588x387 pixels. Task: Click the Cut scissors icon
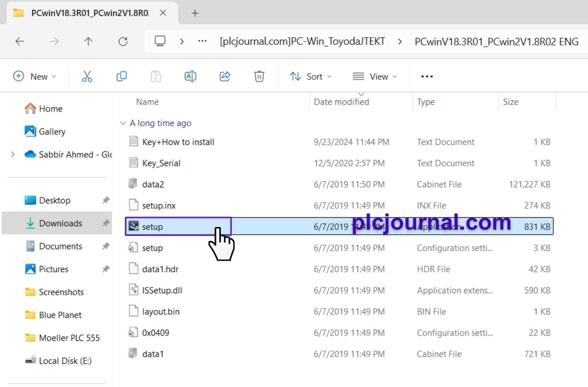pos(87,76)
